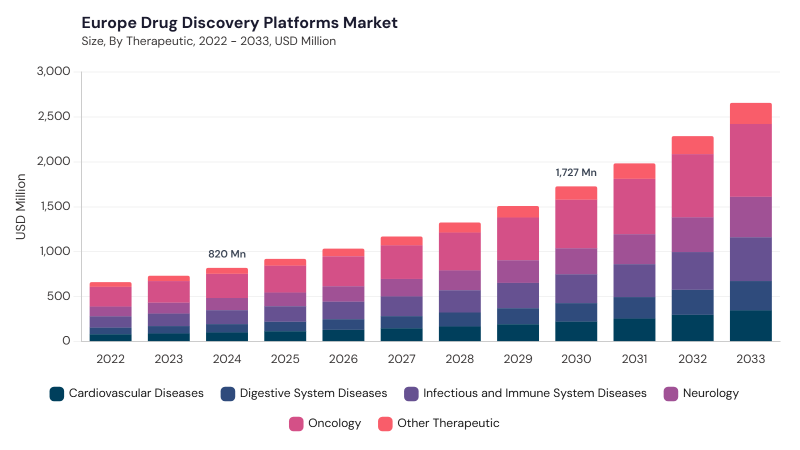Click the USD Million y-axis title
The image size is (800, 450).
pyautogui.click(x=20, y=207)
